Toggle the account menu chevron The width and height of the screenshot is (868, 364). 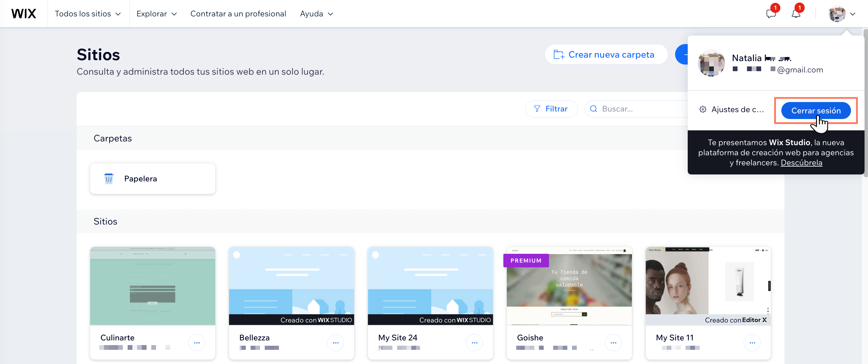click(x=853, y=14)
